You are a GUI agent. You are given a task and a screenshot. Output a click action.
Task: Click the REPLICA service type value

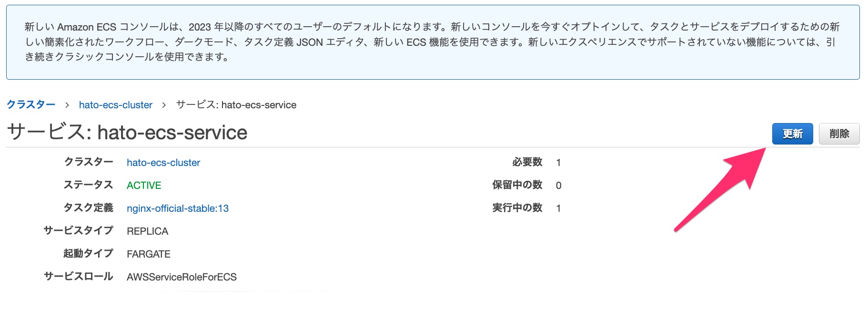148,231
